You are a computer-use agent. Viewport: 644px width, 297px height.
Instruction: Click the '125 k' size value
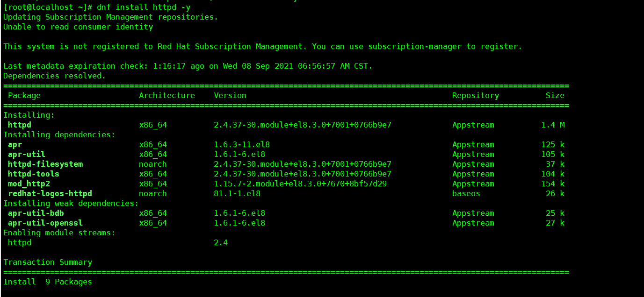click(x=553, y=145)
